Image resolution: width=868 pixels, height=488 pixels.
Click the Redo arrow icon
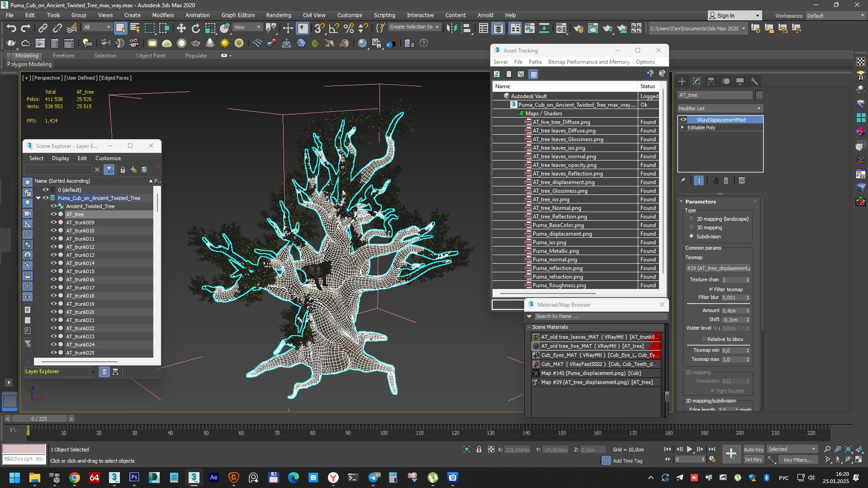25,28
